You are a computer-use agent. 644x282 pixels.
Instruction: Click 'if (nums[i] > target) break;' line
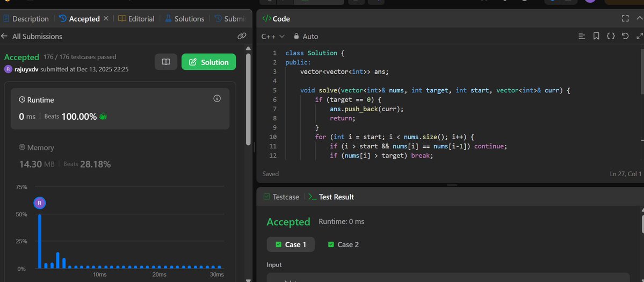[x=381, y=156]
